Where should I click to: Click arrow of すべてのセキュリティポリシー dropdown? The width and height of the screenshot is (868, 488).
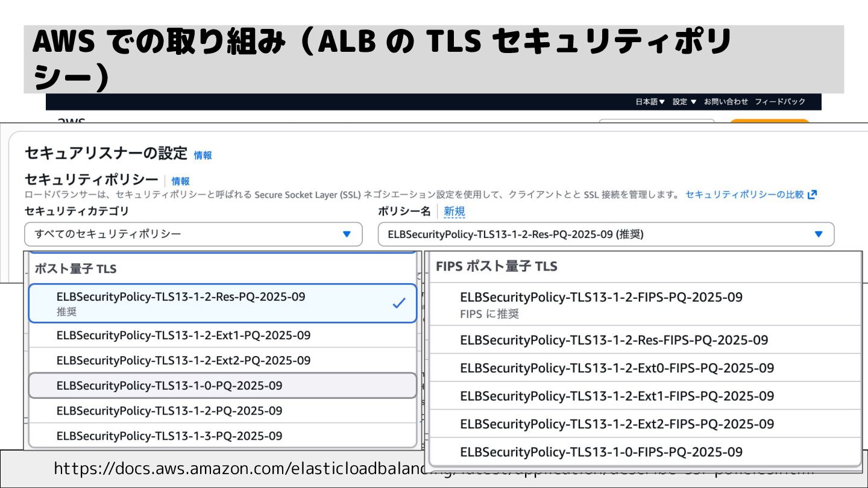[347, 234]
